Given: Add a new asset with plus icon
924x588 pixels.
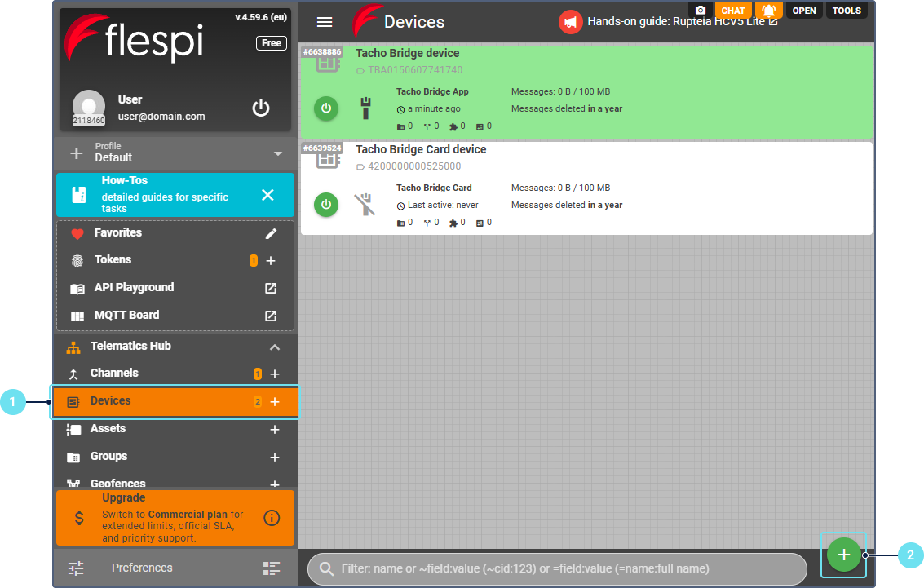Looking at the screenshot, I should point(275,430).
